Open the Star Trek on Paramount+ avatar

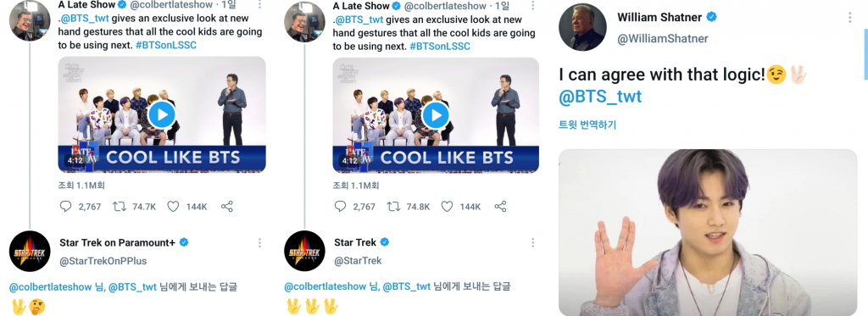(x=30, y=252)
